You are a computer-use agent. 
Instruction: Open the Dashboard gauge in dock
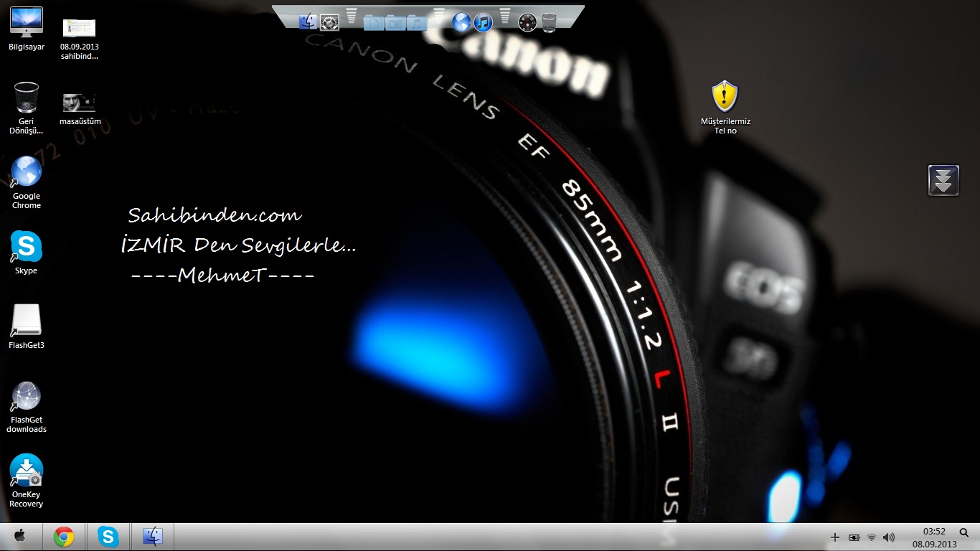pyautogui.click(x=527, y=22)
